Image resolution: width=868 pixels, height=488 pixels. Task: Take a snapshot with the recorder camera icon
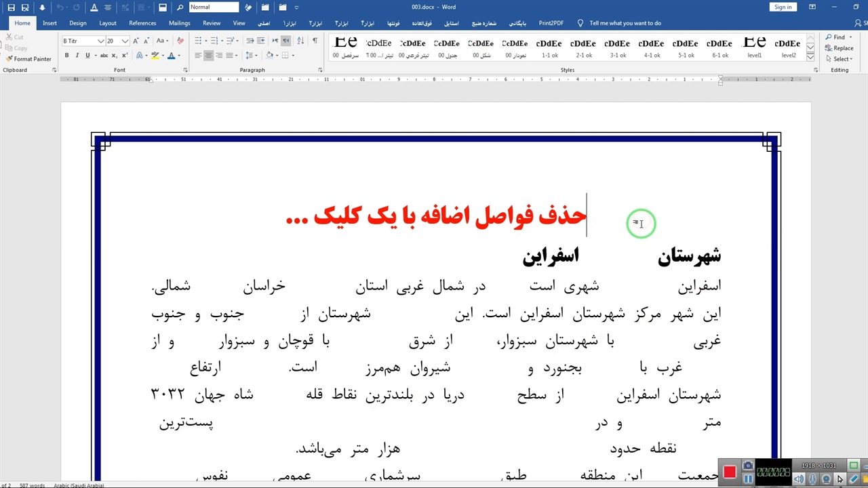[x=748, y=466]
